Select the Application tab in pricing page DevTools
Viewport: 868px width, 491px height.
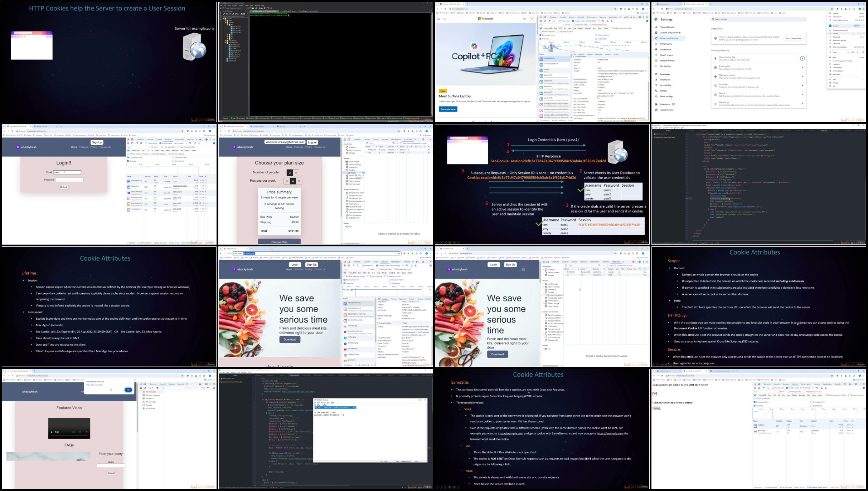[408, 139]
